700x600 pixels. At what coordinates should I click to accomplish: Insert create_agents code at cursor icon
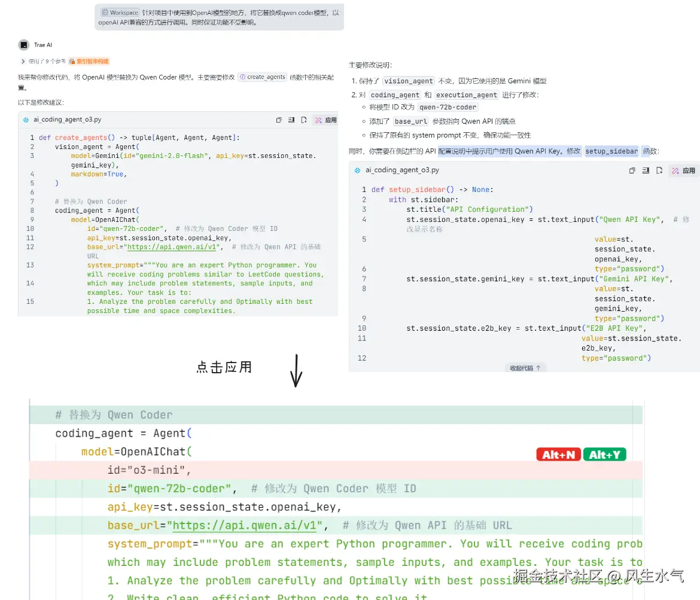291,120
